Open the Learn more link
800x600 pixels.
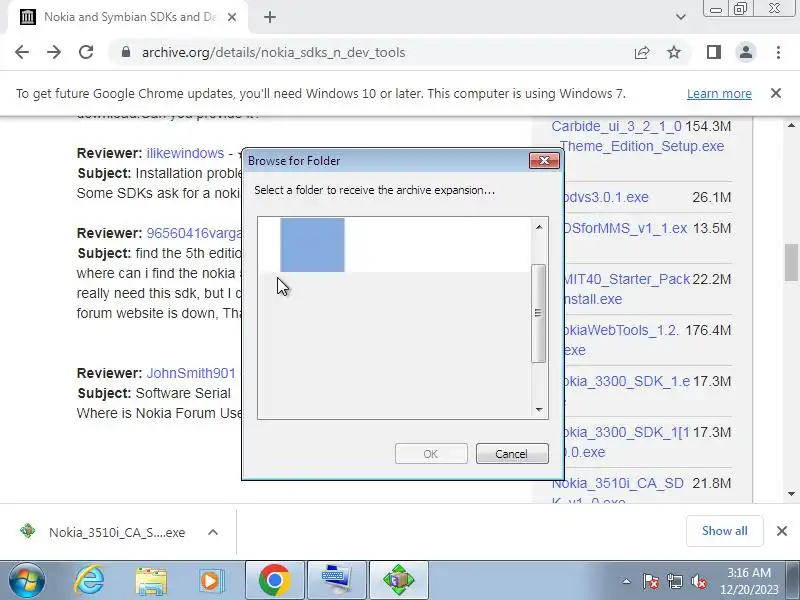(x=719, y=93)
